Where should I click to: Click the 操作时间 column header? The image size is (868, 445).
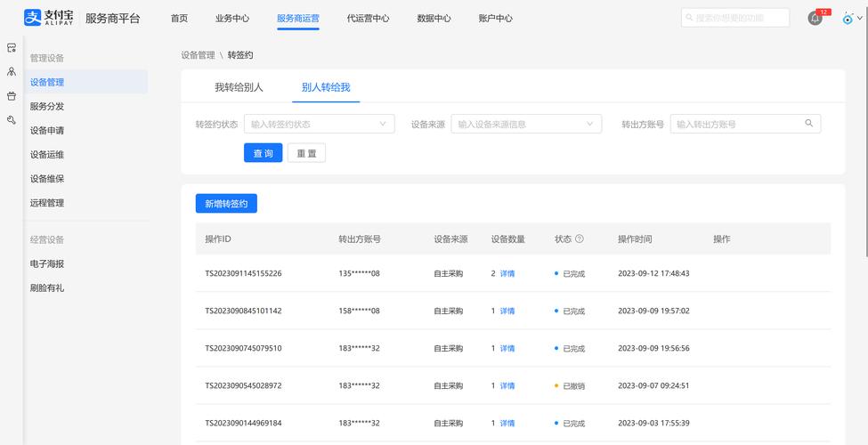(635, 239)
